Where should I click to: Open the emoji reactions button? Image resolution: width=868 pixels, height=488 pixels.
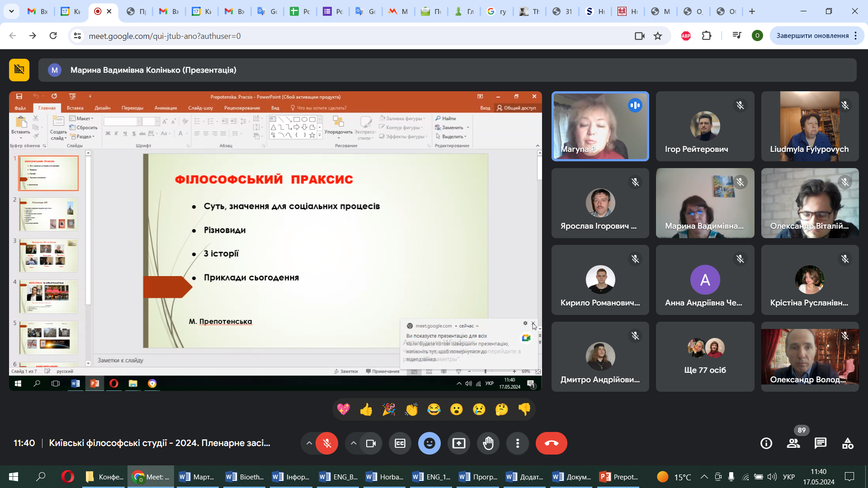point(429,443)
